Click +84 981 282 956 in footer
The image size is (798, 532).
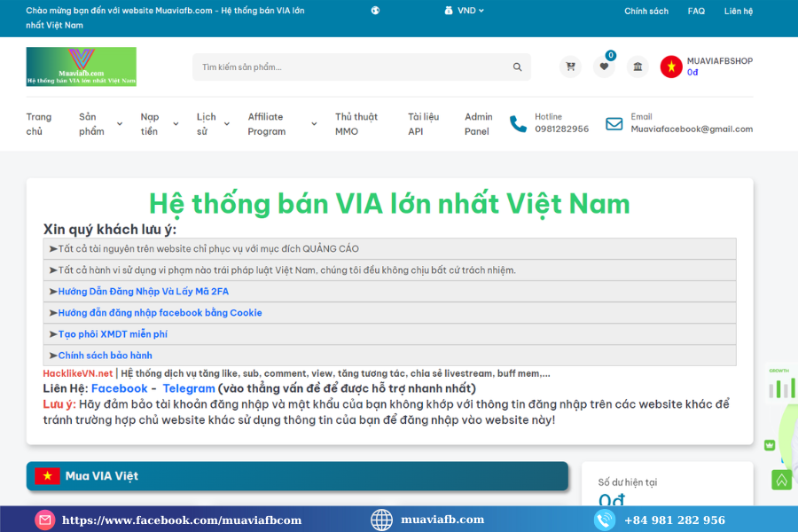pos(675,520)
